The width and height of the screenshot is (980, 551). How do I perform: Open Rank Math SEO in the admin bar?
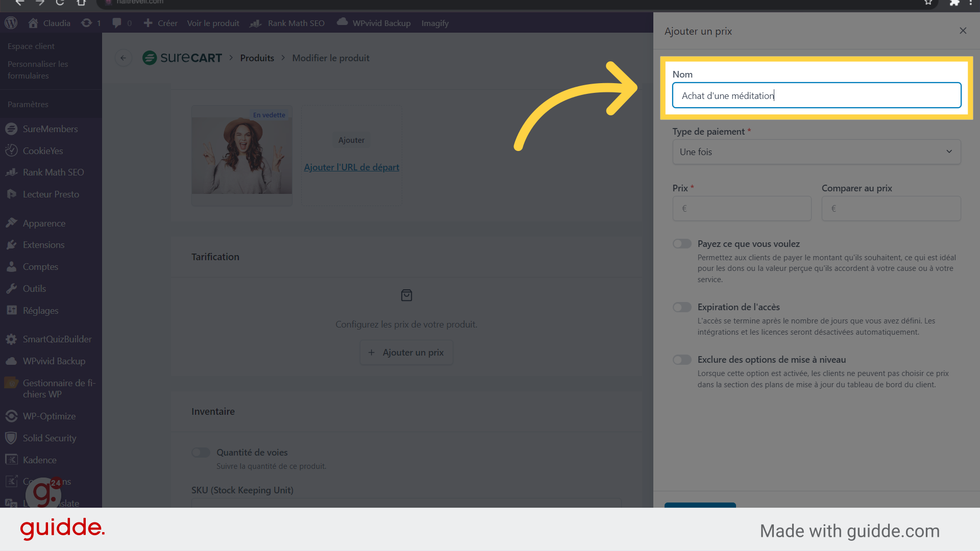point(287,23)
